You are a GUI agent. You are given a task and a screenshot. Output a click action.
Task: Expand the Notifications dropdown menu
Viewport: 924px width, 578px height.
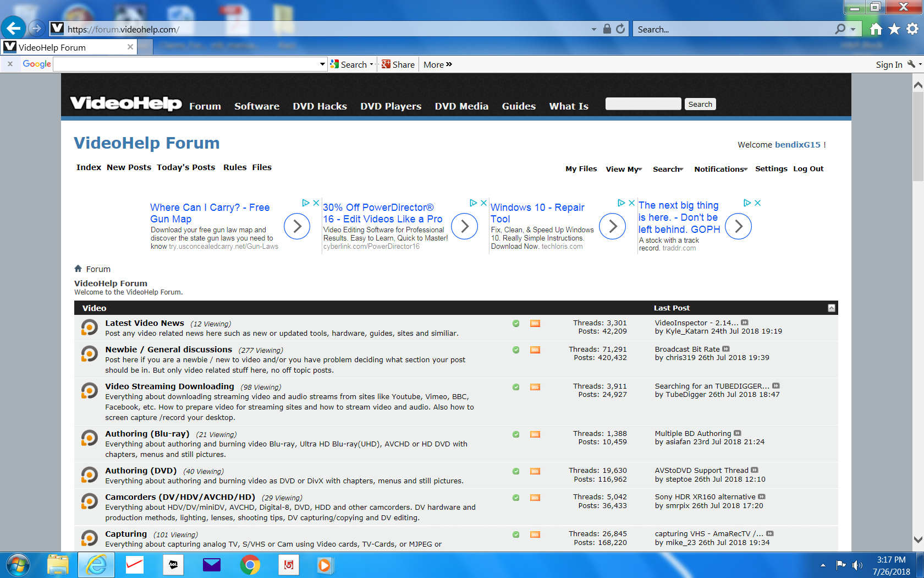tap(721, 169)
